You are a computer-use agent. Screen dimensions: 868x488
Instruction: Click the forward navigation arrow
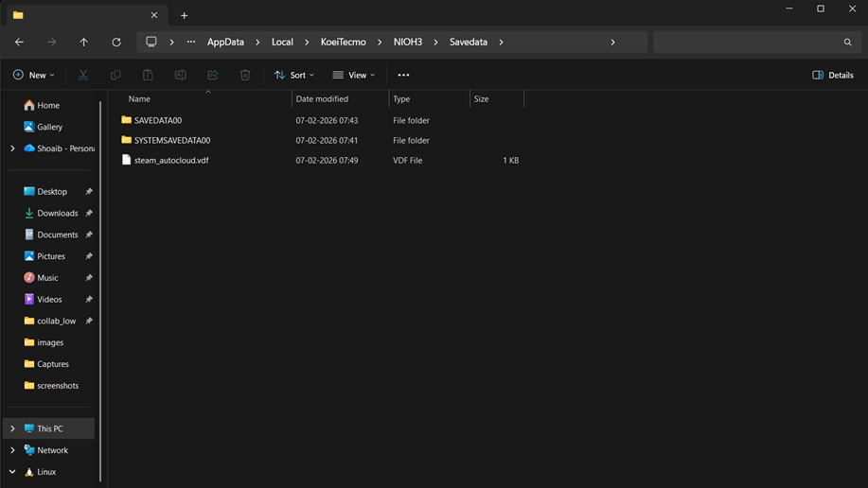[x=51, y=42]
